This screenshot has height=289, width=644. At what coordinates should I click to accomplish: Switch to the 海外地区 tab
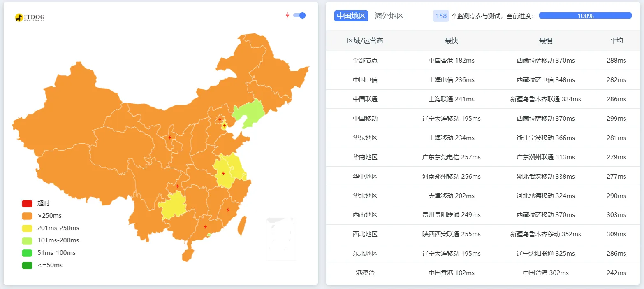click(x=389, y=16)
